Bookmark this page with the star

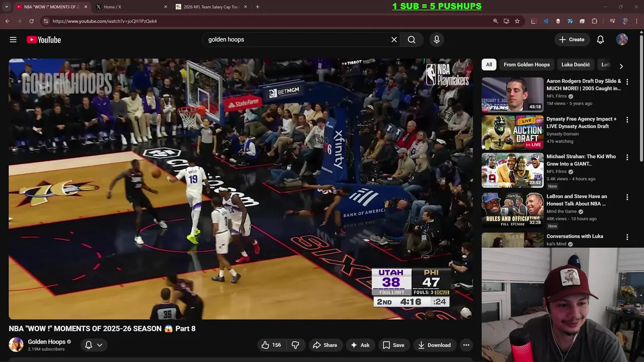click(517, 21)
